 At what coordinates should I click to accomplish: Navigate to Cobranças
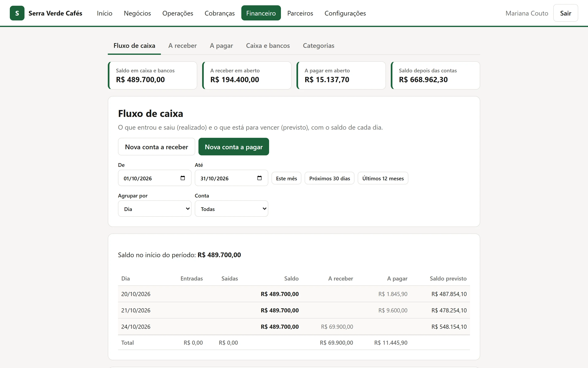click(x=220, y=13)
